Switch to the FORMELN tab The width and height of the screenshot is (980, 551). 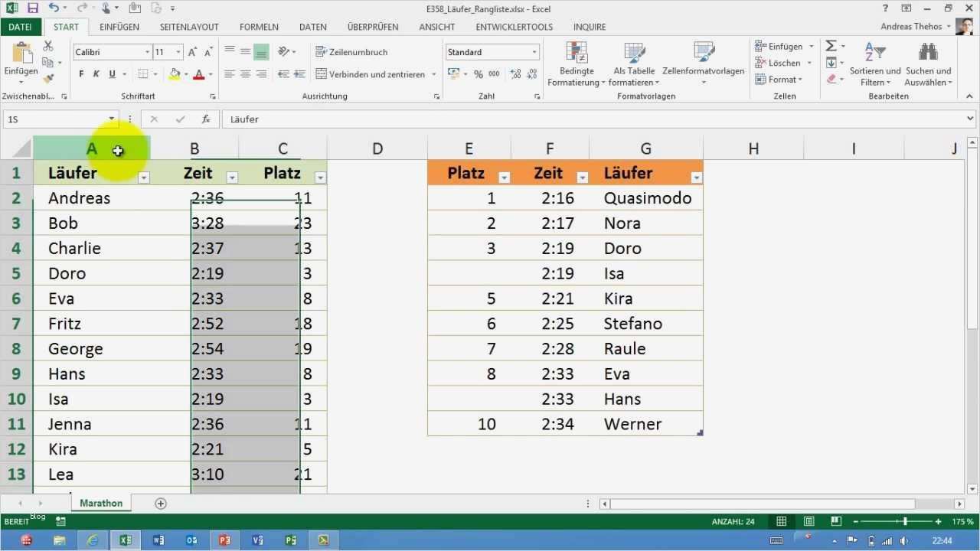click(259, 27)
